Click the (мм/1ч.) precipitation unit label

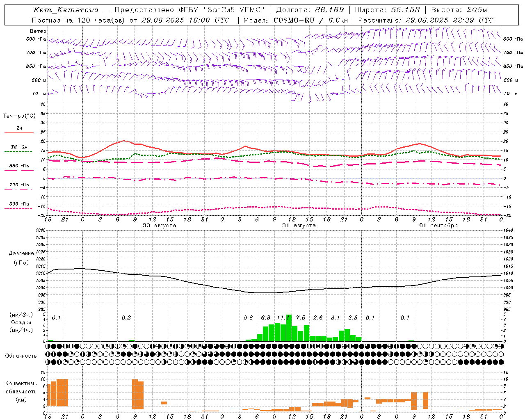(21, 330)
